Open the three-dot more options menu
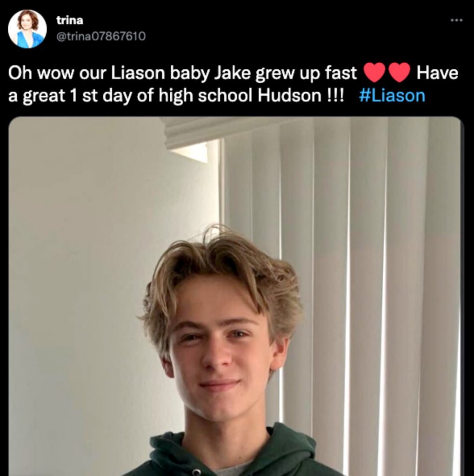The image size is (474, 476). [456, 20]
